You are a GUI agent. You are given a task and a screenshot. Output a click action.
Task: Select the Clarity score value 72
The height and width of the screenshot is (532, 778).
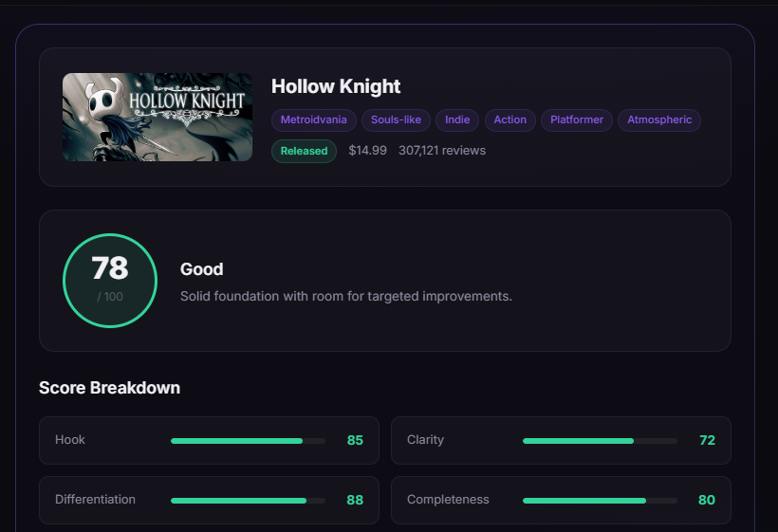coord(707,441)
